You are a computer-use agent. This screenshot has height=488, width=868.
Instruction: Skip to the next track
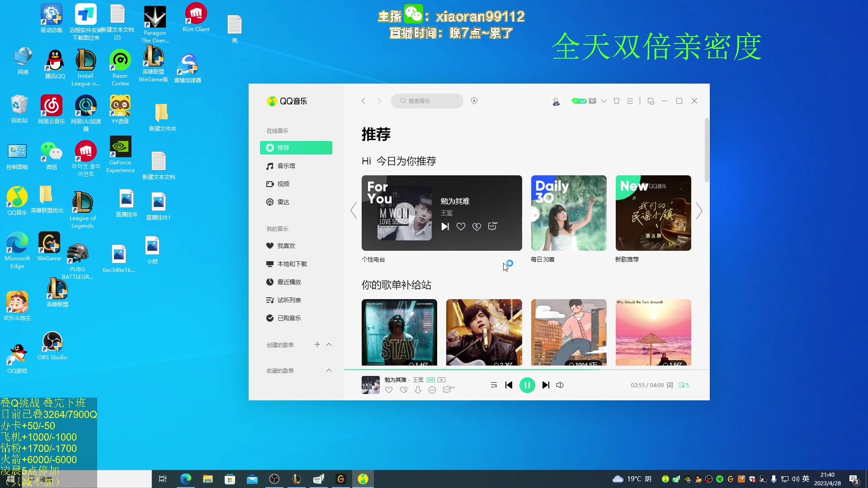coord(546,385)
